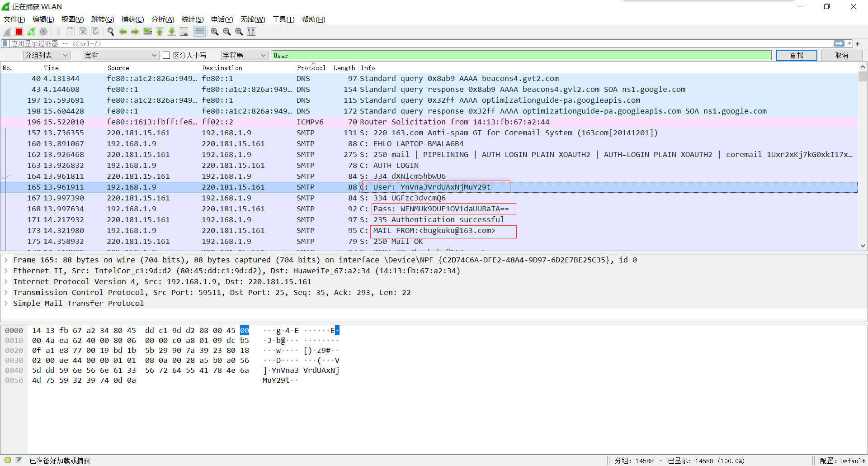The image size is (868, 466).
Task: Click the 取消 cancel button
Action: (x=842, y=55)
